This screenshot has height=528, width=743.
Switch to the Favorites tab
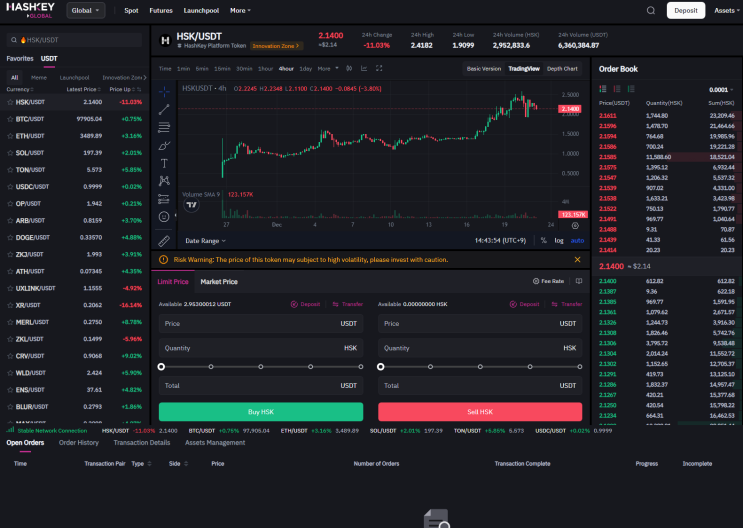(20, 59)
